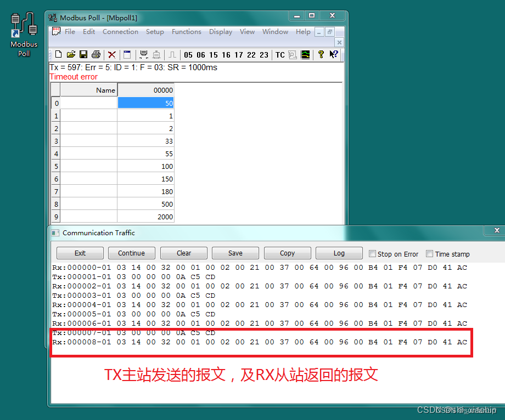
Task: Open the Setup menu
Action: (155, 31)
